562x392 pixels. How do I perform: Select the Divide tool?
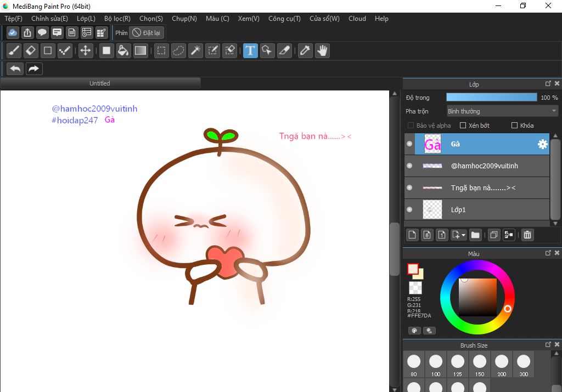[x=285, y=50]
